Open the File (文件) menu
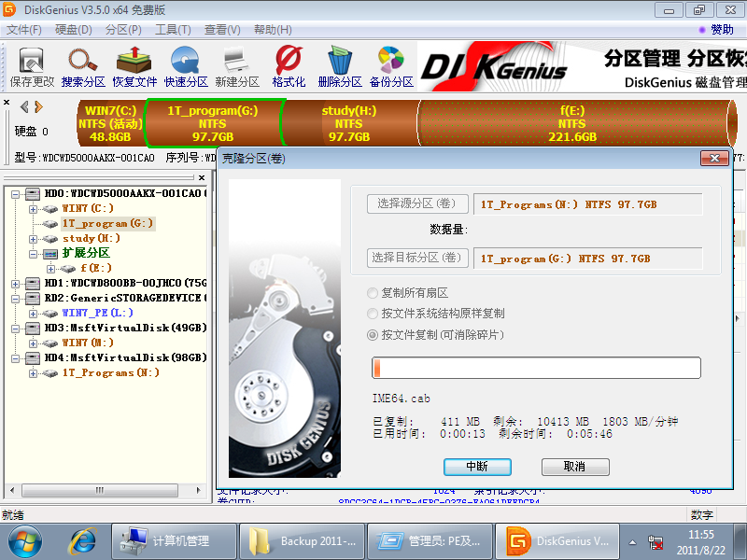Image resolution: width=747 pixels, height=560 pixels. (x=24, y=30)
